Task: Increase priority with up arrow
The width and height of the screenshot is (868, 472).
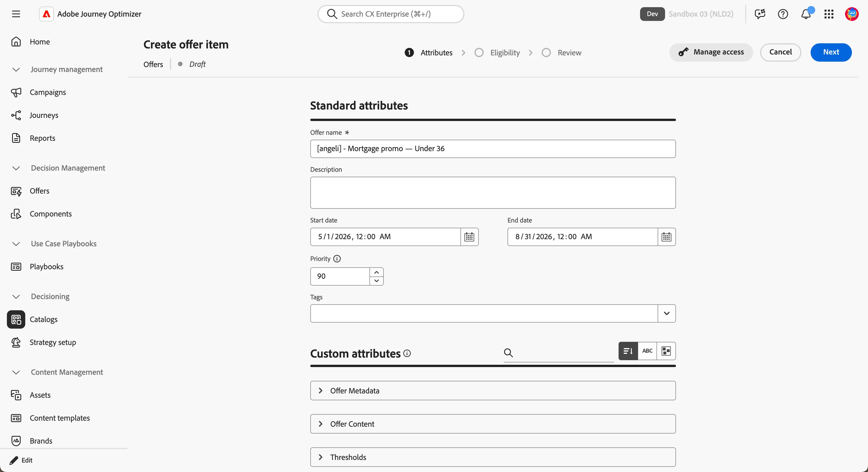Action: click(x=376, y=272)
